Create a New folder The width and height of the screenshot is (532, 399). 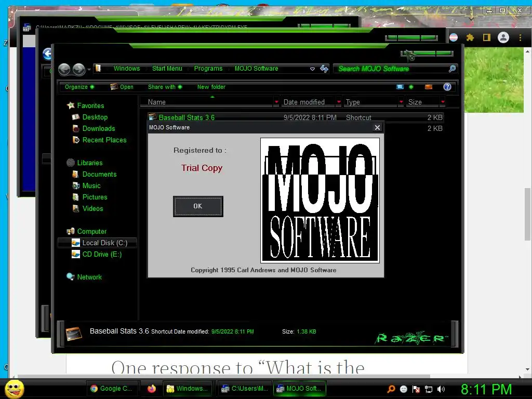[x=211, y=87]
